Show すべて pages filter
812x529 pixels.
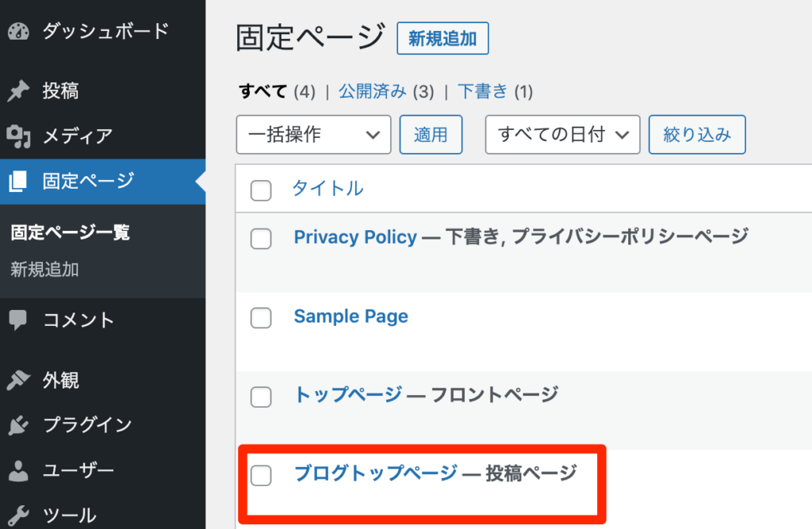tap(262, 92)
